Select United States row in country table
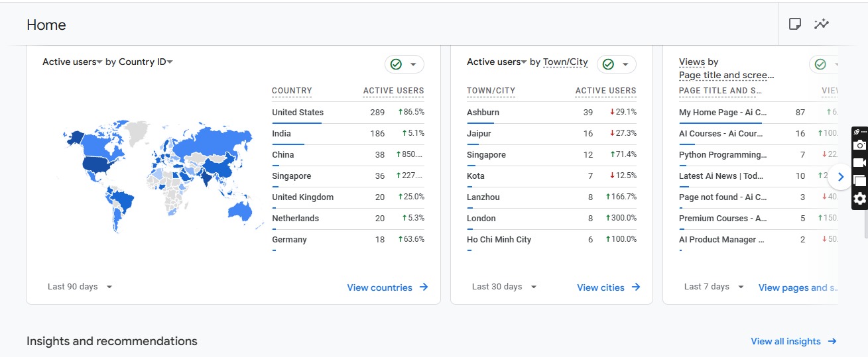 [298, 113]
